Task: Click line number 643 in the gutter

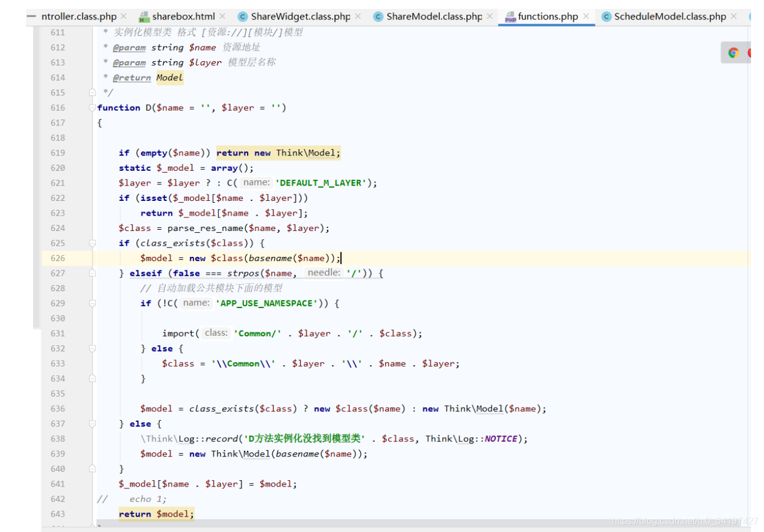Action: [x=58, y=514]
